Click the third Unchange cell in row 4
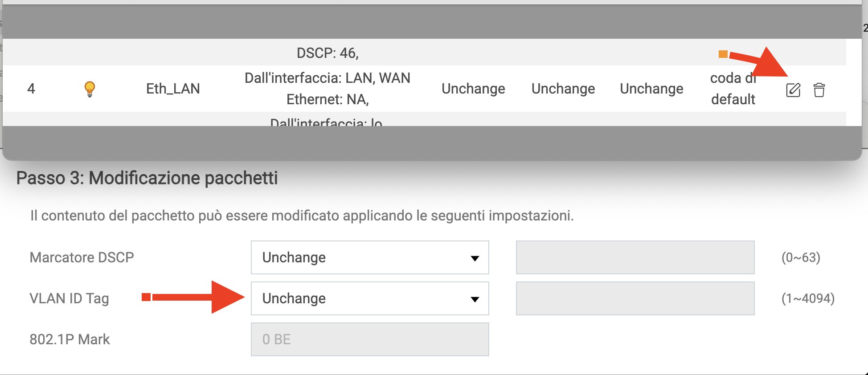Viewport: 868px width, 375px height. pyautogui.click(x=651, y=89)
